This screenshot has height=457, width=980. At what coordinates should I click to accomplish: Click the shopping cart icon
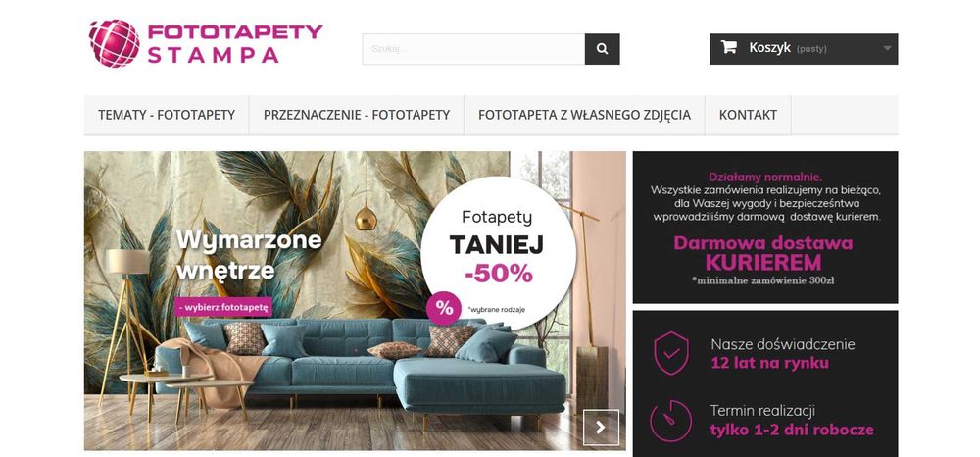click(729, 47)
